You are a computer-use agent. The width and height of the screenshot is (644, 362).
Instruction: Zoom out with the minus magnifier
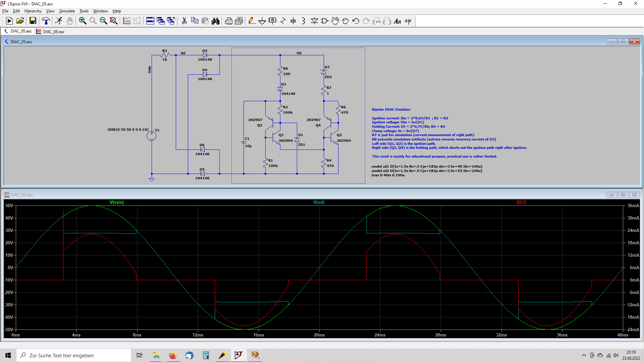click(103, 21)
